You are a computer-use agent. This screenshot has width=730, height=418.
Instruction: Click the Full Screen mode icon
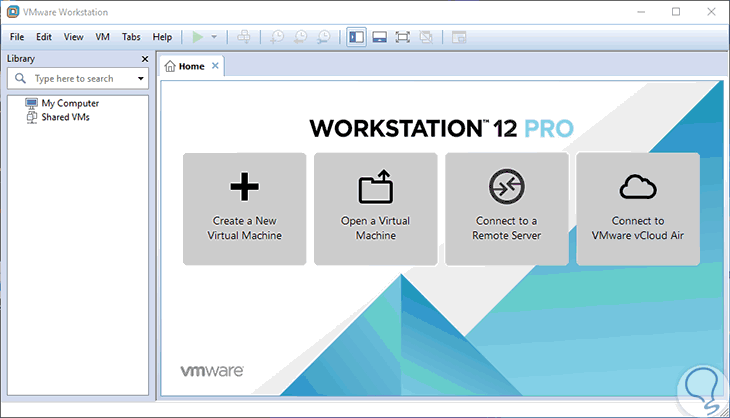pos(403,37)
